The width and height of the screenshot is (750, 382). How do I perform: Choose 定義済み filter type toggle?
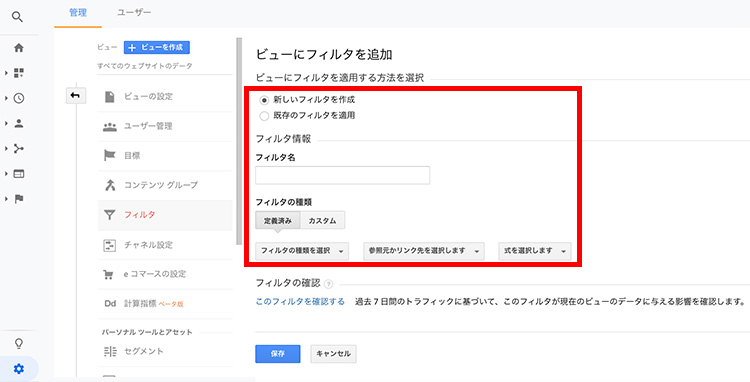point(277,220)
